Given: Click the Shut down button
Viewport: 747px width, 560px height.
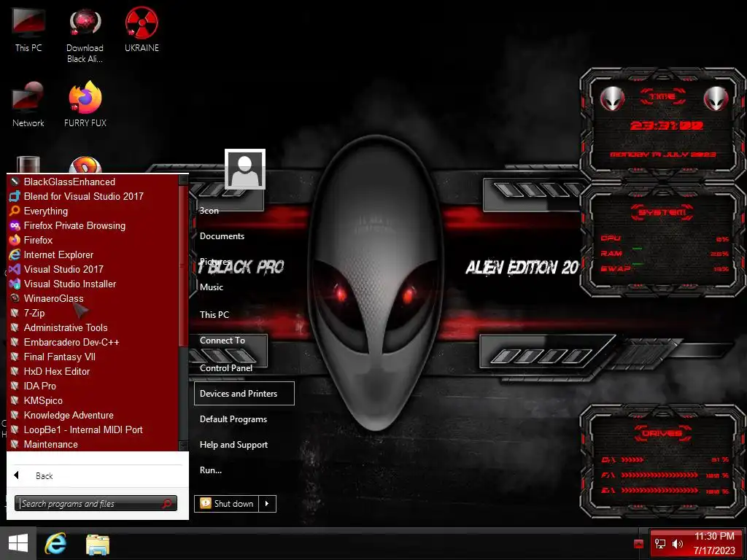Looking at the screenshot, I should 227,504.
